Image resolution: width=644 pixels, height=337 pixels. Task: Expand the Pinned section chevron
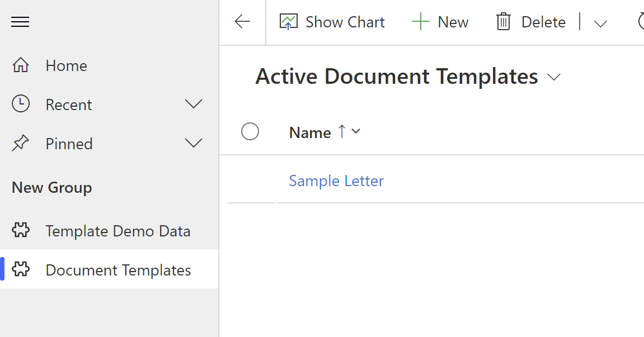coord(194,144)
